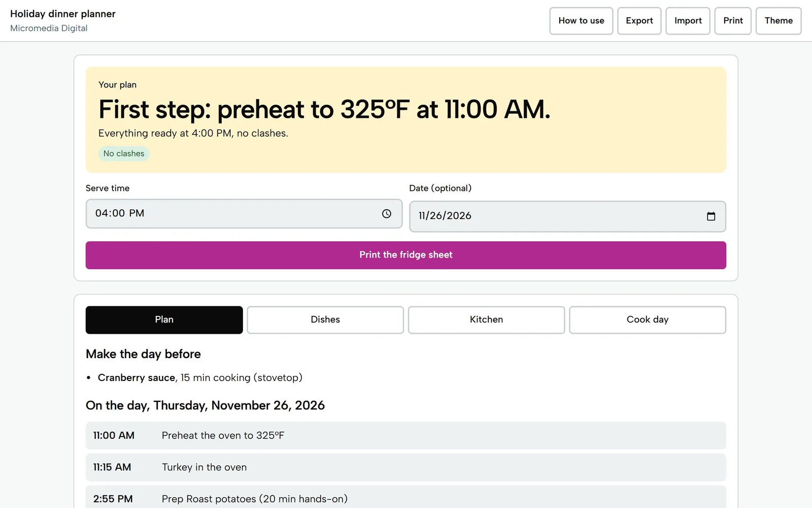The height and width of the screenshot is (508, 812).
Task: Click the 'Serve time' label
Action: pyautogui.click(x=108, y=188)
